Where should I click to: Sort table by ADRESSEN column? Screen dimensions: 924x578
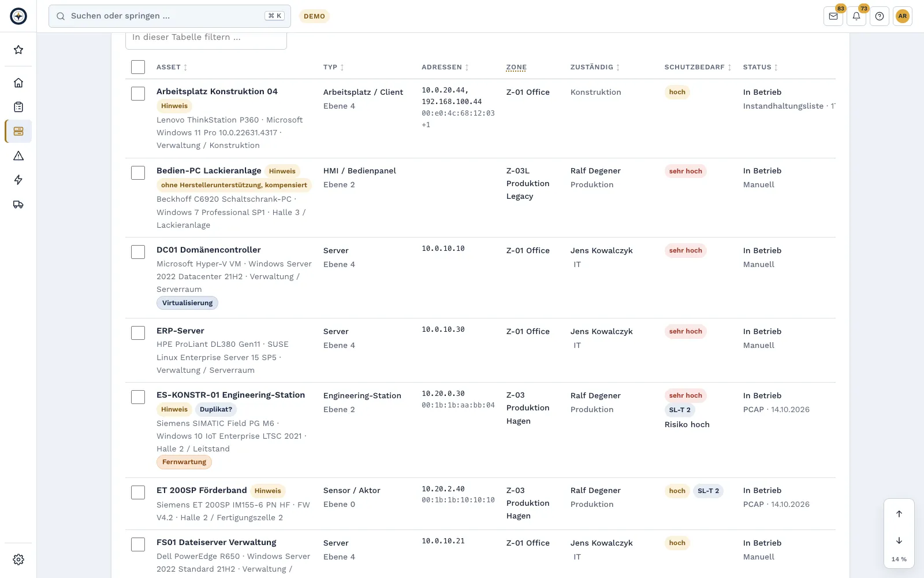[x=445, y=67]
